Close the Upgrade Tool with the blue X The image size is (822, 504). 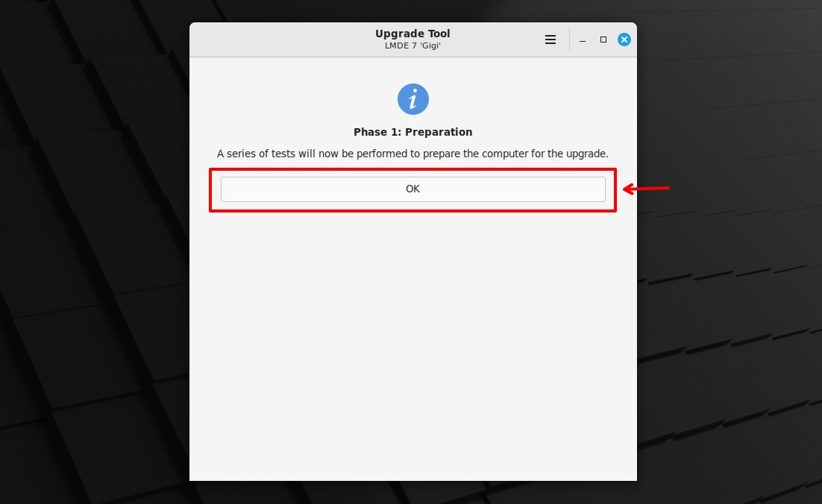[624, 40]
